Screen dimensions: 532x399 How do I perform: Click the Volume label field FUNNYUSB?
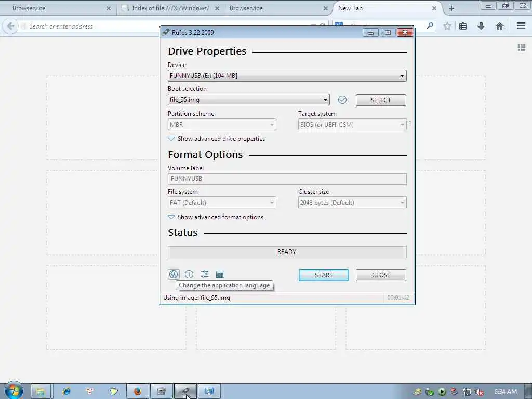tap(287, 179)
